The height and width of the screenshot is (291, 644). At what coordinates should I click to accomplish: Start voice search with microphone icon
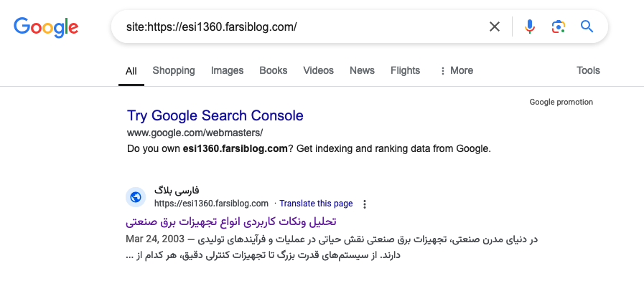tap(530, 27)
